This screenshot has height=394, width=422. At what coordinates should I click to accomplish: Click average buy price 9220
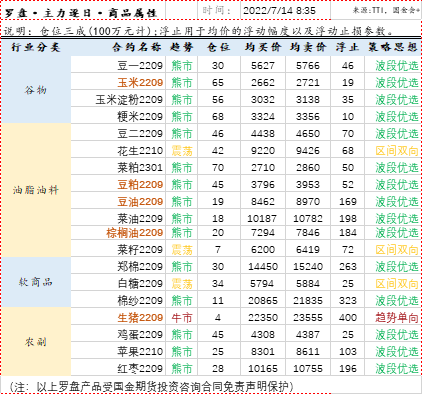[263, 151]
